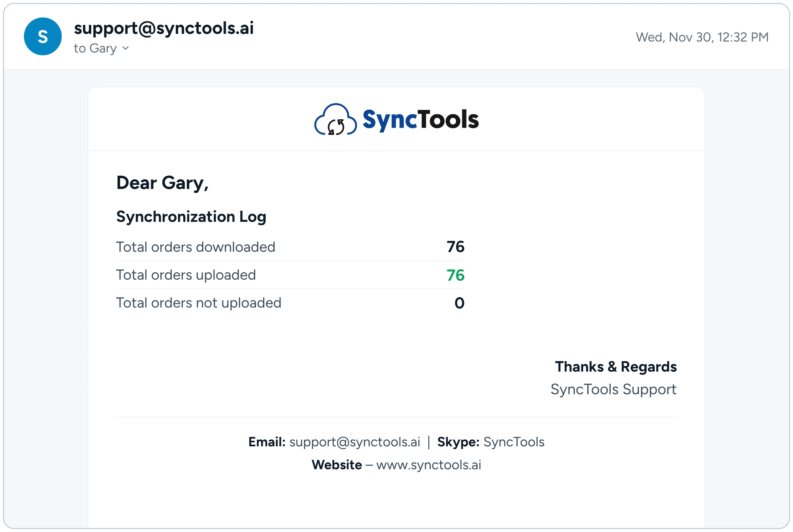Click the 'to Gary' recipient text
This screenshot has height=532, width=793.
(x=95, y=48)
